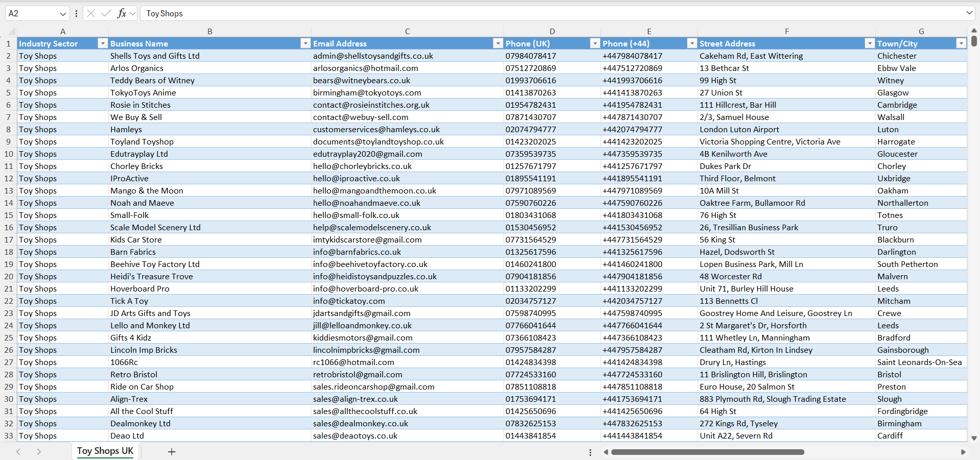Viewport: 980px width, 460px height.
Task: Select Retro Bristol business cell
Action: [210, 374]
